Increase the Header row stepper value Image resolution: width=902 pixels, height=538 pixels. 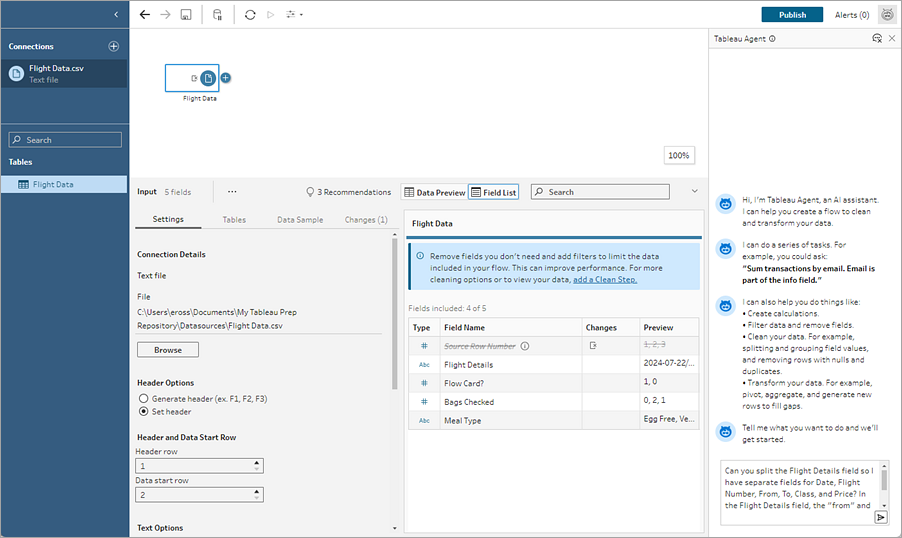pos(257,462)
